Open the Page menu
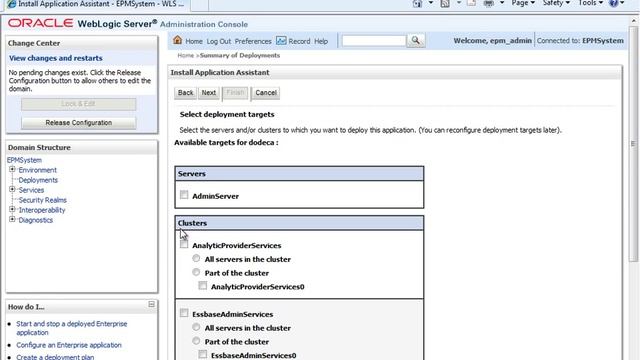 (x=523, y=3)
